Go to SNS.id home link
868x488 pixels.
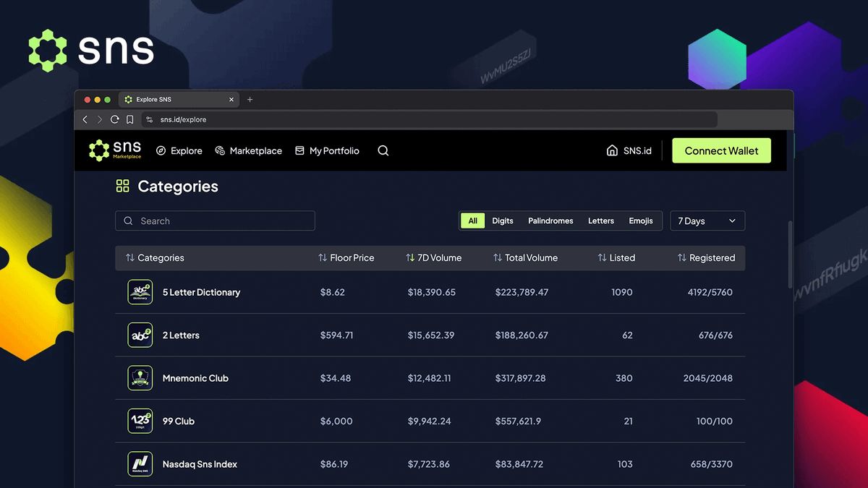coord(629,151)
